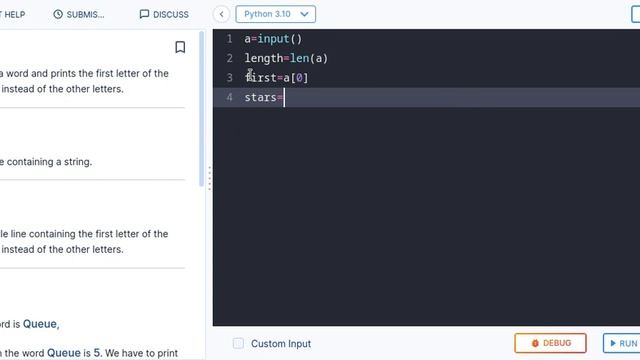
Task: Collapse the problem panel with the chevron button
Action: 222,14
